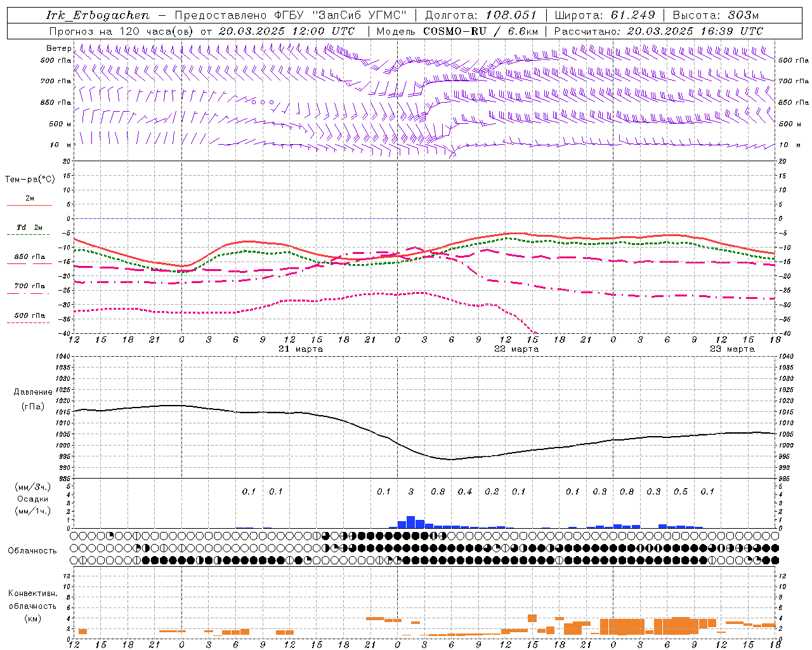This screenshot has height=650, width=812.
Task: Click 1040 on the left pressure axis
Action: [x=62, y=357]
